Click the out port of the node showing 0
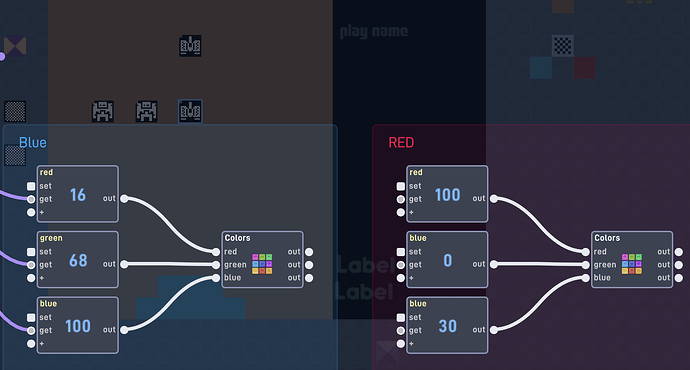 tap(494, 264)
